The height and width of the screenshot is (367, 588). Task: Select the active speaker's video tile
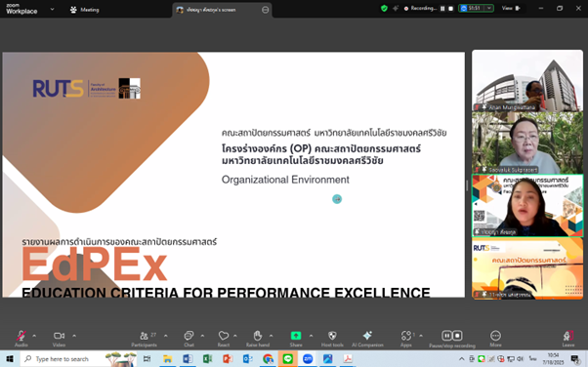coord(527,205)
